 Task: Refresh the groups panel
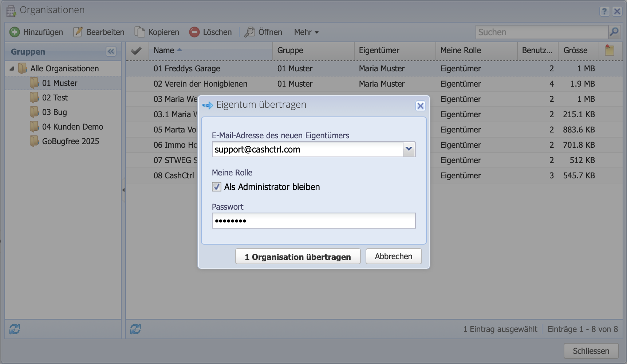pyautogui.click(x=15, y=329)
